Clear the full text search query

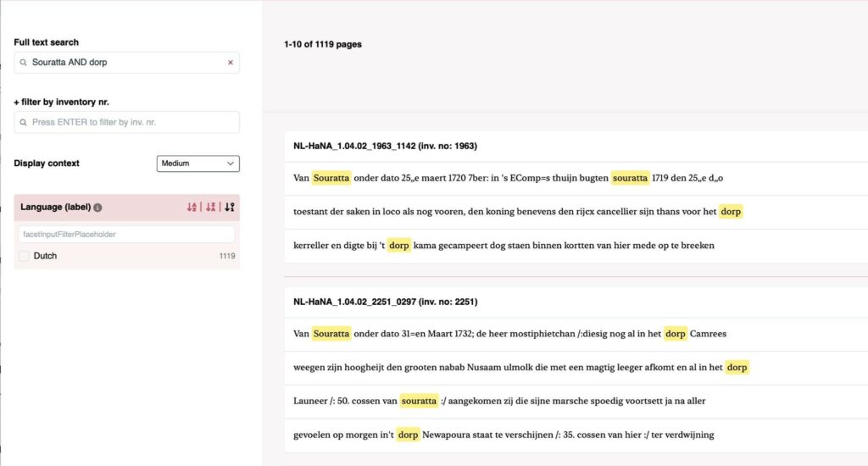pyautogui.click(x=230, y=63)
